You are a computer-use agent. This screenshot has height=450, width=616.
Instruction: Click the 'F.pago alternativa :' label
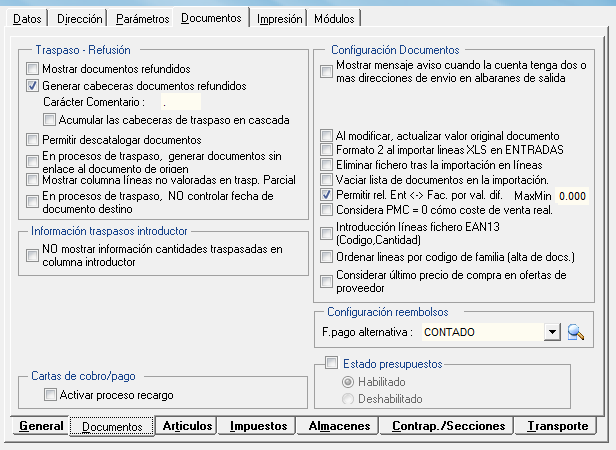point(367,332)
